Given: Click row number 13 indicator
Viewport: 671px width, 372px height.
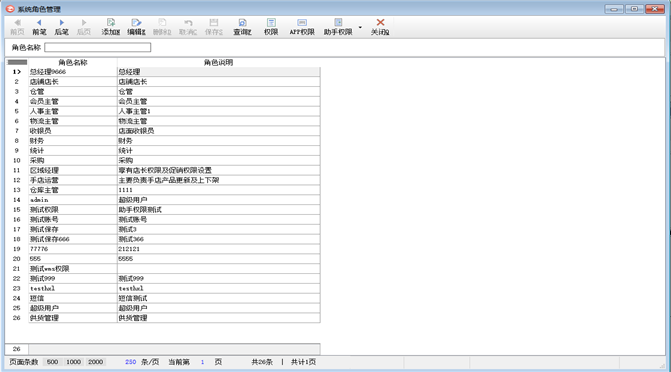Looking at the screenshot, I should click(x=17, y=190).
